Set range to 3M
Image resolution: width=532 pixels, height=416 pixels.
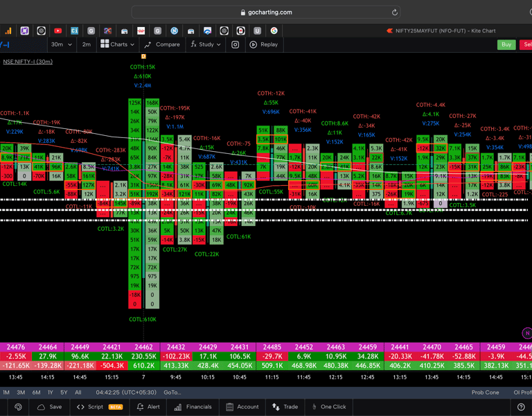click(x=21, y=392)
